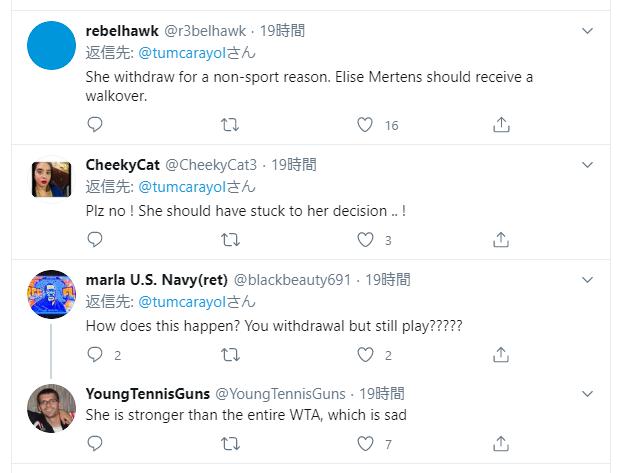Like CheekyCat's tweet with 3 likes

click(x=365, y=240)
